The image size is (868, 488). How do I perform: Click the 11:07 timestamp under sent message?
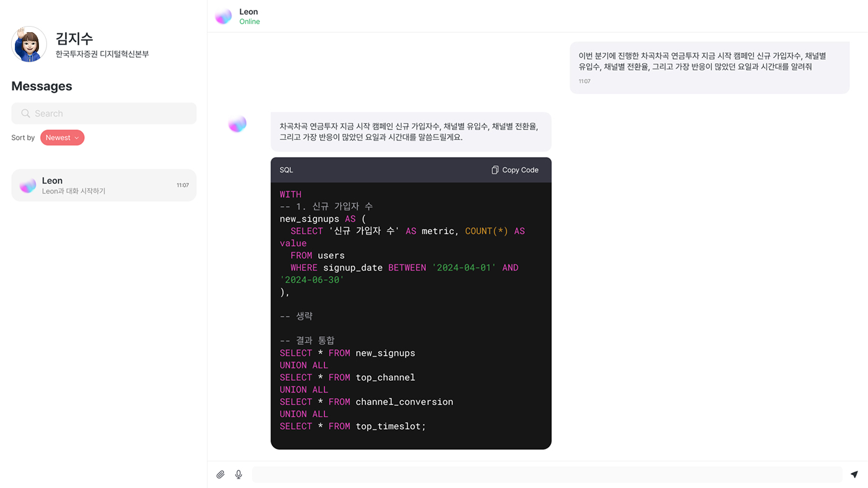[584, 81]
